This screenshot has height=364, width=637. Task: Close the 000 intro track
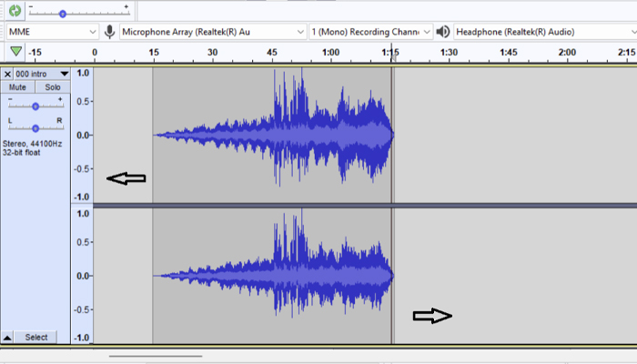[7, 74]
